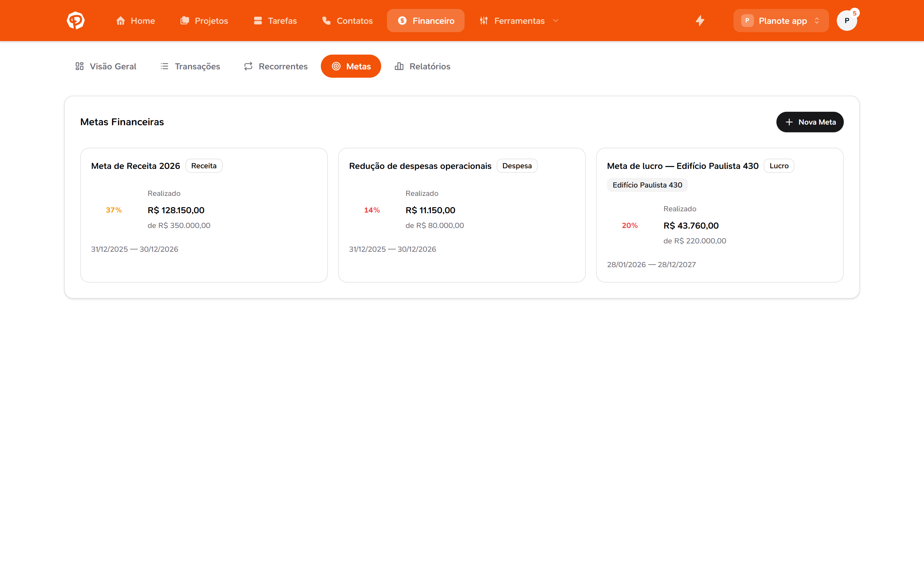Open Tarefas in the top navigation

pyautogui.click(x=275, y=21)
